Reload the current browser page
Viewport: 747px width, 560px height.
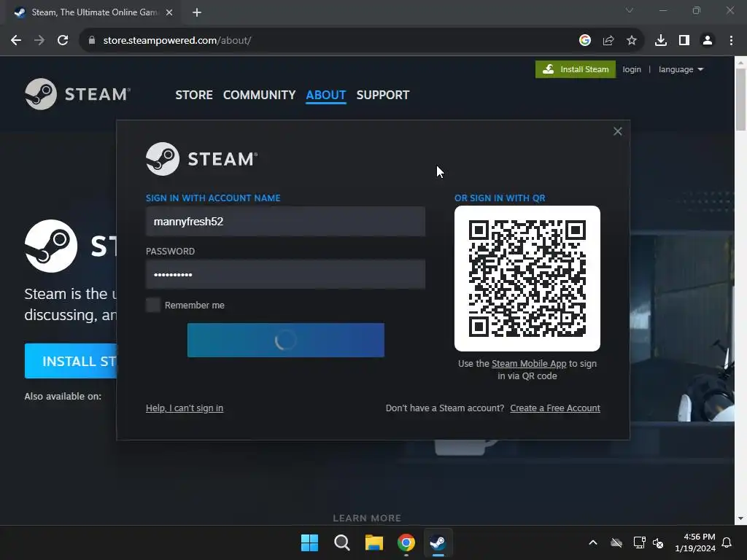click(63, 41)
